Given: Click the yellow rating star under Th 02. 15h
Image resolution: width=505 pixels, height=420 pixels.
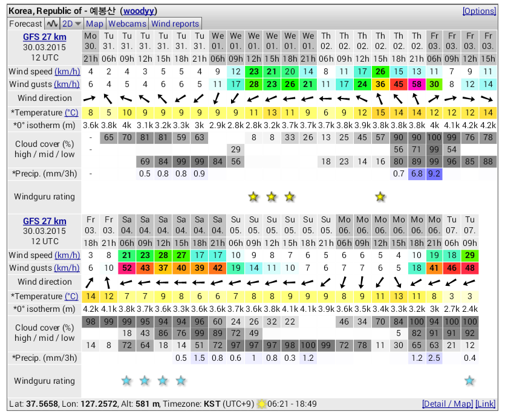Looking at the screenshot, I should tap(380, 196).
